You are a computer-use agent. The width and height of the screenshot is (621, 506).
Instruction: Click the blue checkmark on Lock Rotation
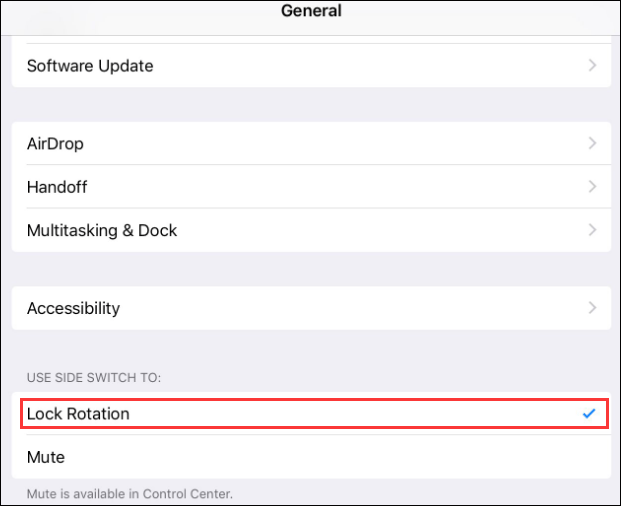click(589, 414)
